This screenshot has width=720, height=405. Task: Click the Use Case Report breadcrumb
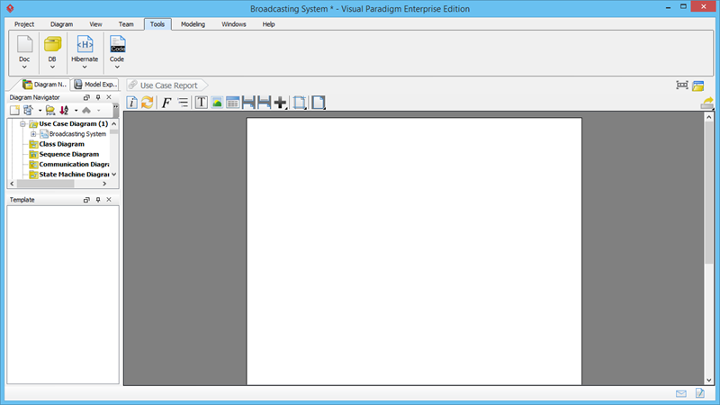tap(168, 85)
